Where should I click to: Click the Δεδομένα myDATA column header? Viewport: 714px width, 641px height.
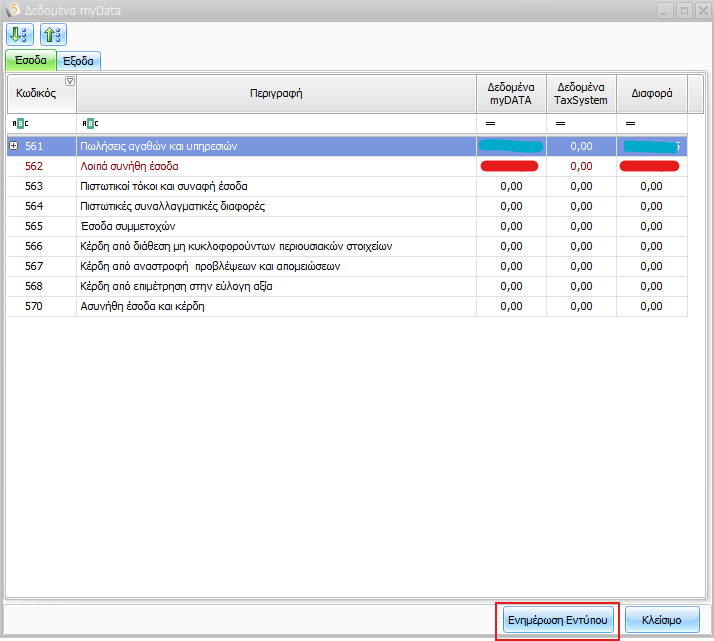coord(511,94)
